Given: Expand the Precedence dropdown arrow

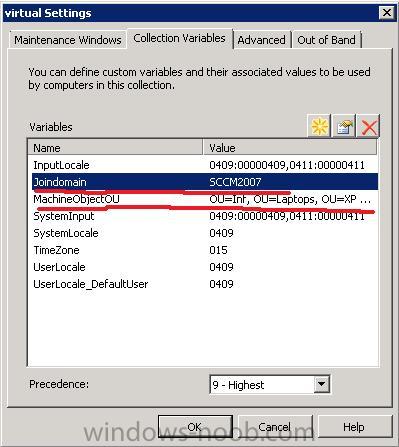Looking at the screenshot, I should pyautogui.click(x=321, y=385).
